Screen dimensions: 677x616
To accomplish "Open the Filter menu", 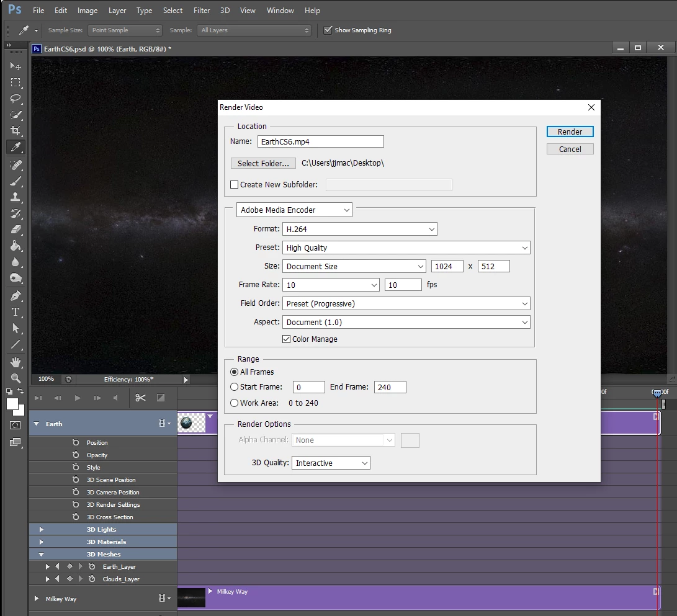I will pyautogui.click(x=202, y=11).
